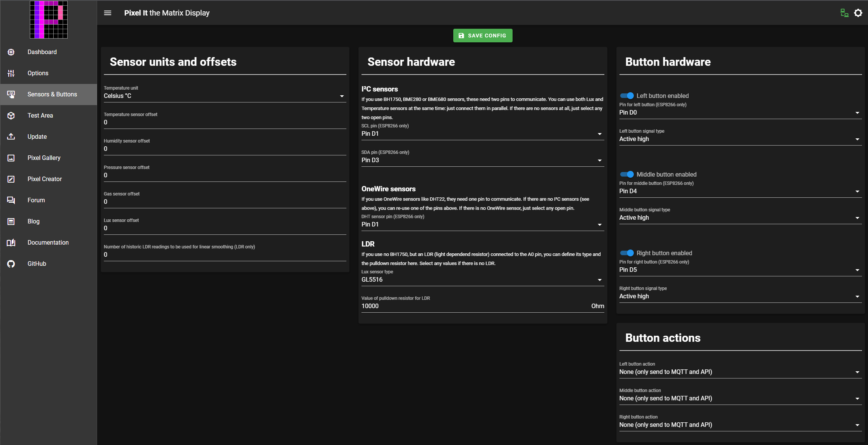Click the Dashboard chip icon in sidebar

pyautogui.click(x=11, y=52)
